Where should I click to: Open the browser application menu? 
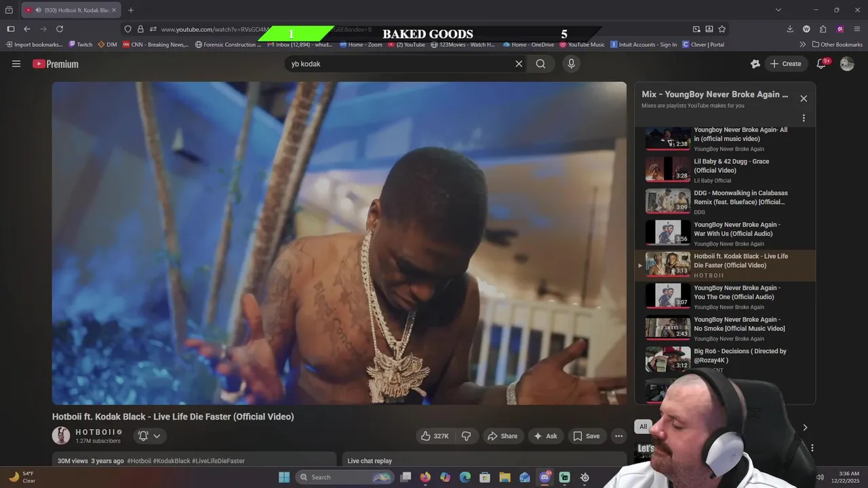tap(856, 29)
